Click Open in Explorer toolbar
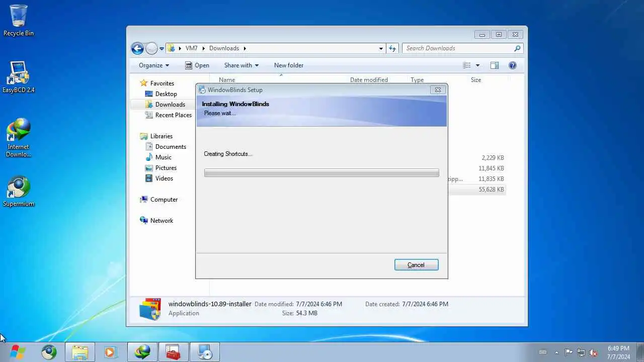 pyautogui.click(x=197, y=65)
